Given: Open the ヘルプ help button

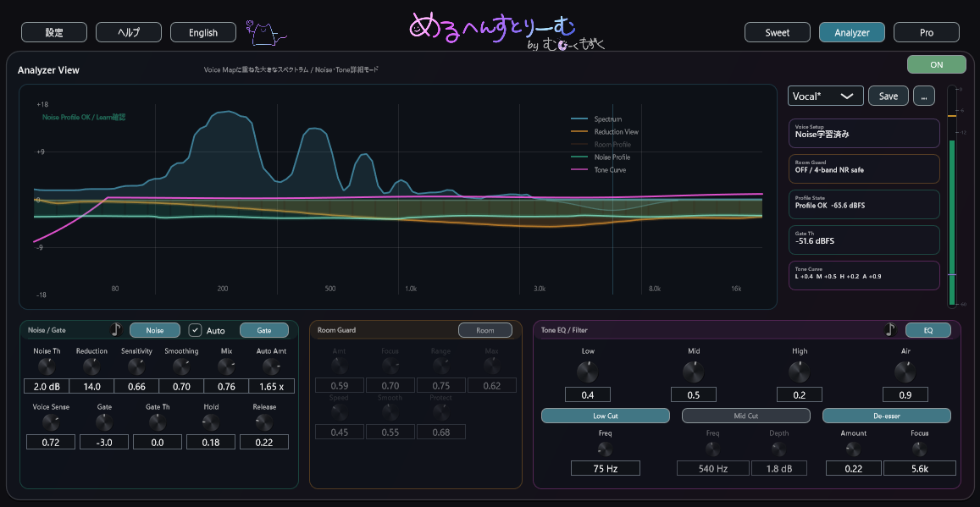Looking at the screenshot, I should (x=129, y=32).
